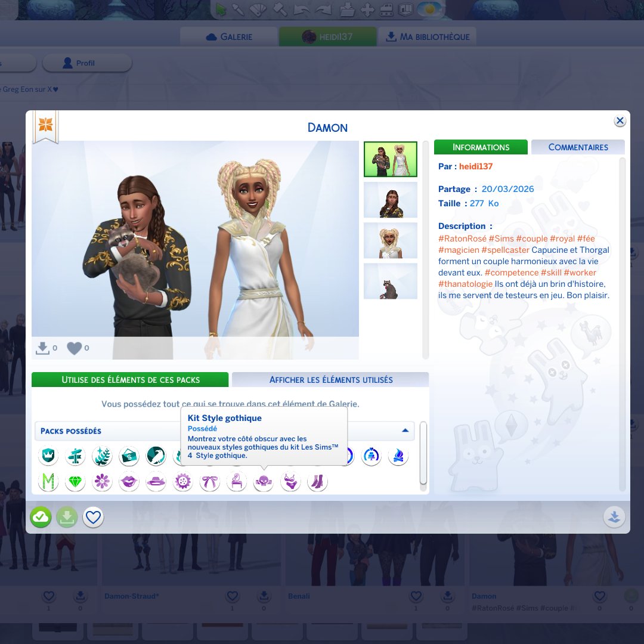
Task: Click the purple hat kit icon
Action: [156, 481]
